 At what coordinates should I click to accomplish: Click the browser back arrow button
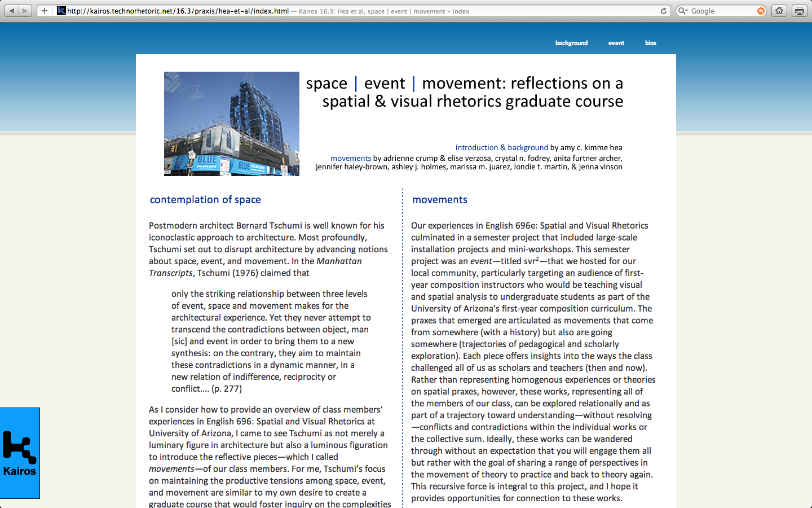[x=12, y=11]
